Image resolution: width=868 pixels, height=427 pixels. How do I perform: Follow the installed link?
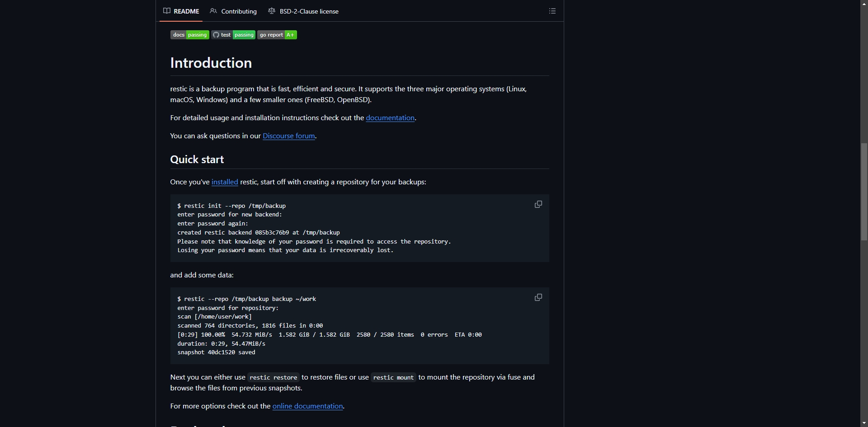(x=225, y=182)
